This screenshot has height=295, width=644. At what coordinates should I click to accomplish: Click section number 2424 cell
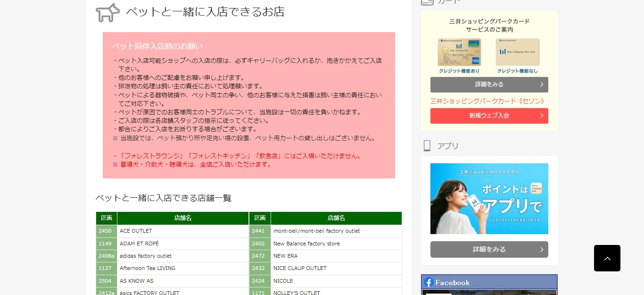260,281
